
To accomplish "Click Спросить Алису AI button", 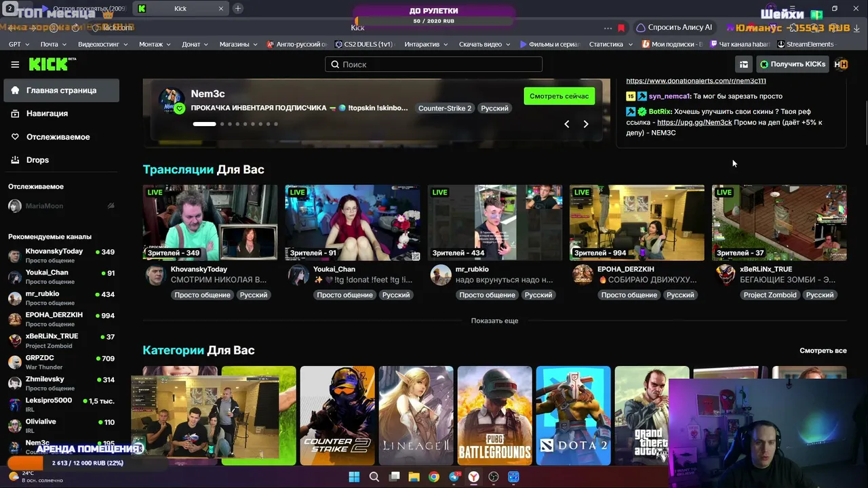I will (x=674, y=28).
